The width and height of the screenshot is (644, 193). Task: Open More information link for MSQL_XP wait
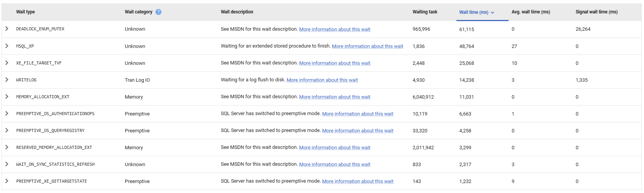tap(367, 46)
